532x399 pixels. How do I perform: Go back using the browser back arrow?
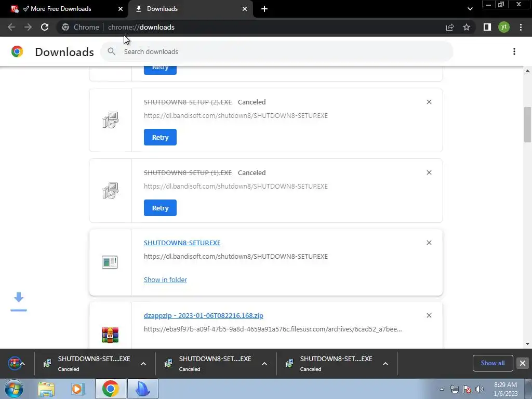point(11,27)
